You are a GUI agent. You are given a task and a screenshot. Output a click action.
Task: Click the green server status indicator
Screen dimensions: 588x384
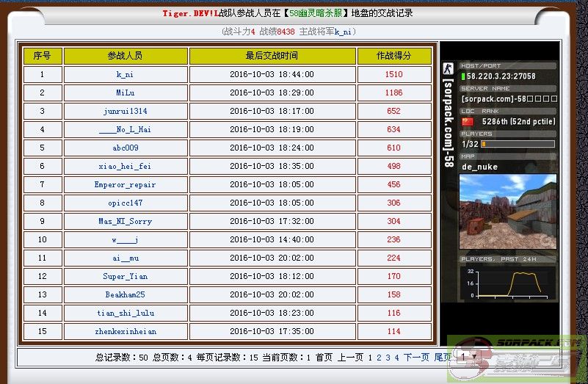(x=463, y=76)
